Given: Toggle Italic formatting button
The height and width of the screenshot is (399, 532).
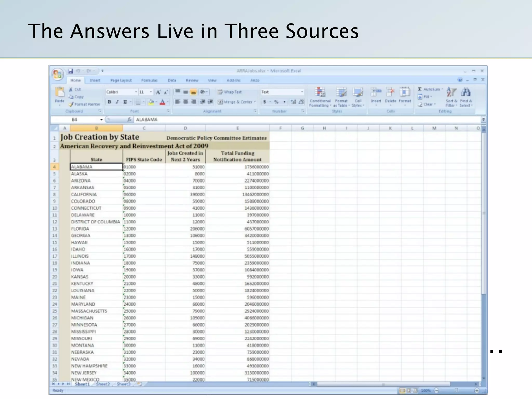Looking at the screenshot, I should tap(117, 102).
